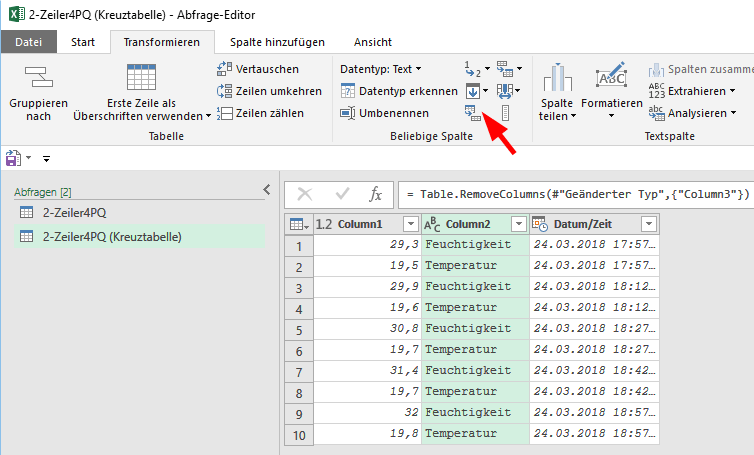Viewport: 754px width, 455px height.
Task: Open the Datum/Zeit filter dropdown
Action: 649,224
